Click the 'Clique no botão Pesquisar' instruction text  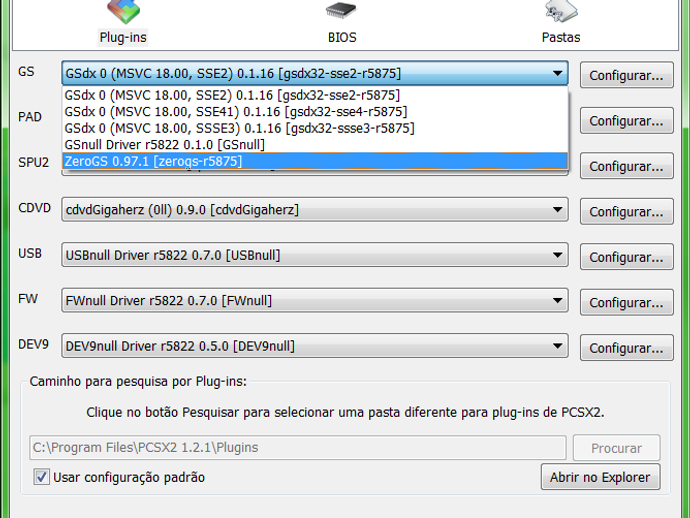345,412
